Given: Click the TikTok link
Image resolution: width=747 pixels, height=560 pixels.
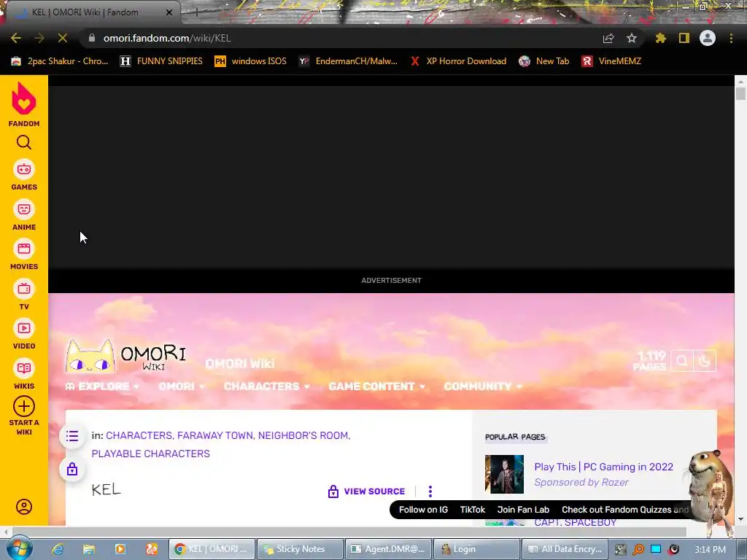Looking at the screenshot, I should [x=473, y=510].
